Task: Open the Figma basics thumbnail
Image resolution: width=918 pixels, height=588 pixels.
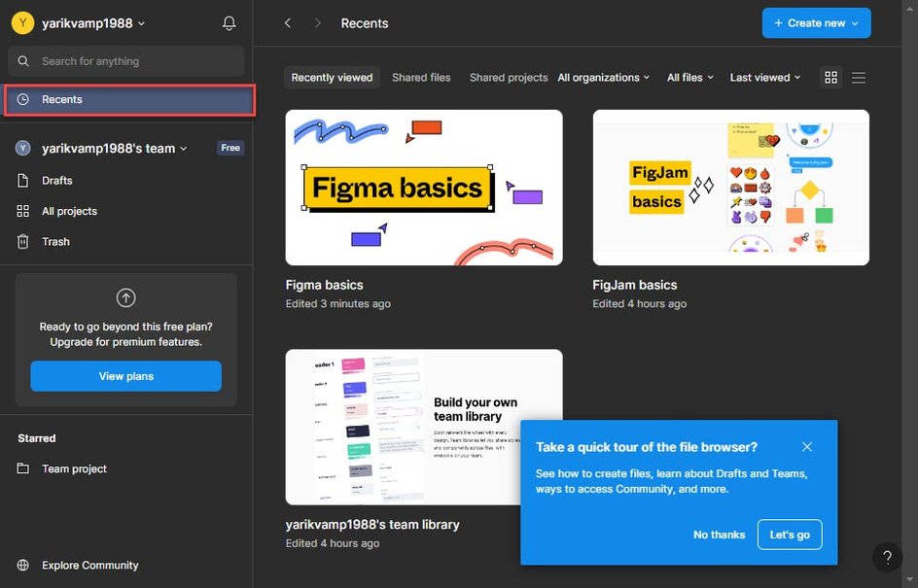Action: click(x=424, y=188)
